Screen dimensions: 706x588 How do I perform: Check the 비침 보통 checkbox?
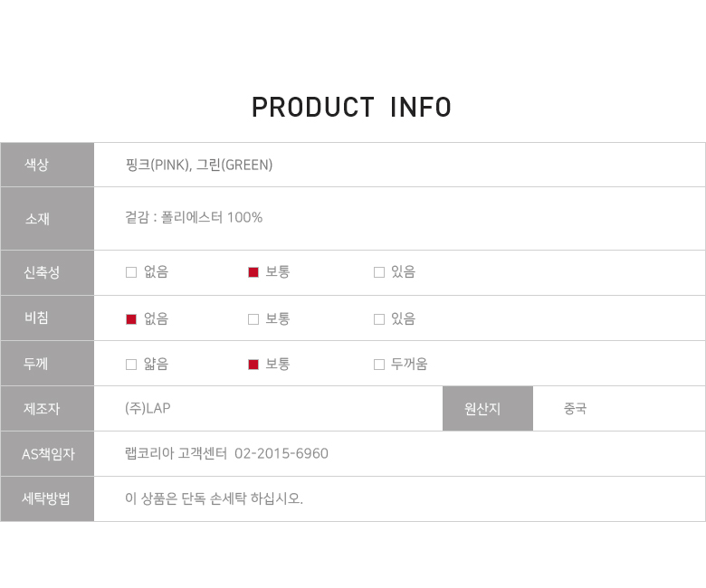253,318
